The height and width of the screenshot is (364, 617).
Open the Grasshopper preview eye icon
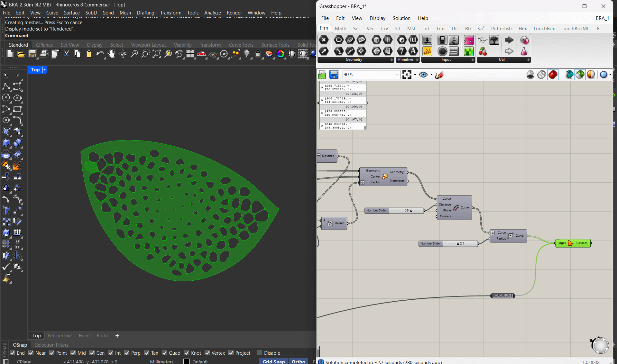[x=423, y=75]
